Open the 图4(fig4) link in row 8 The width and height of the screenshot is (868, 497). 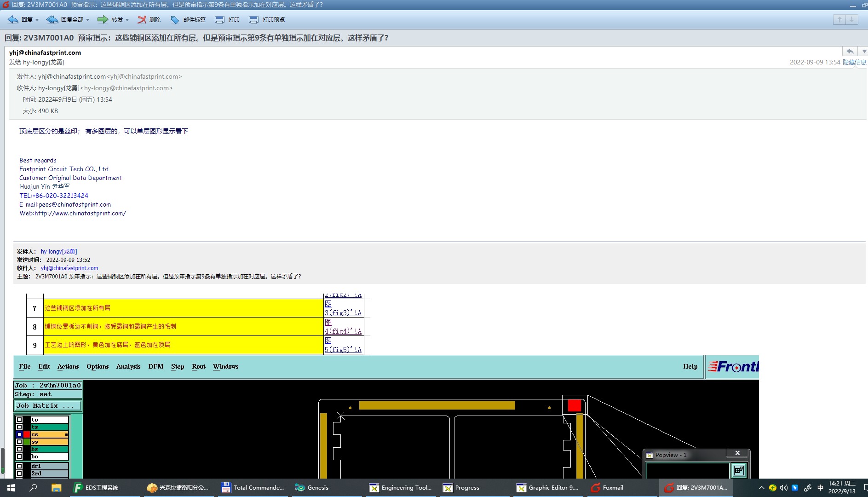tap(343, 327)
